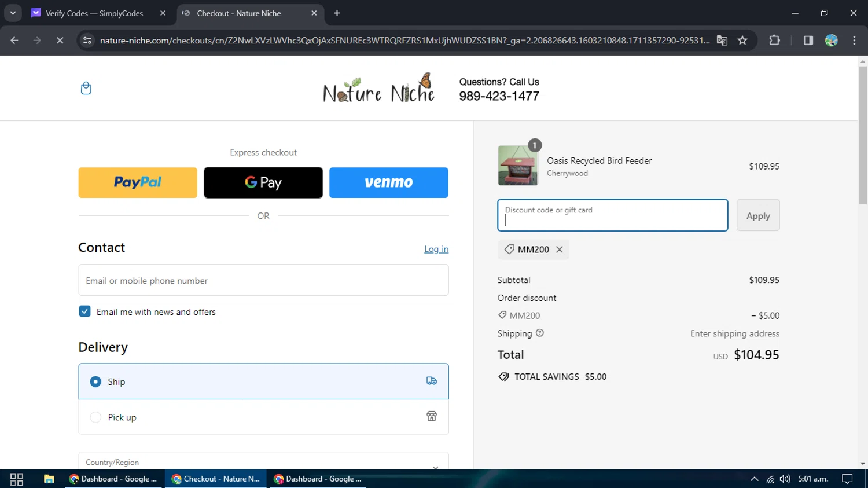
Task: Open the Windows notification center
Action: click(848, 479)
